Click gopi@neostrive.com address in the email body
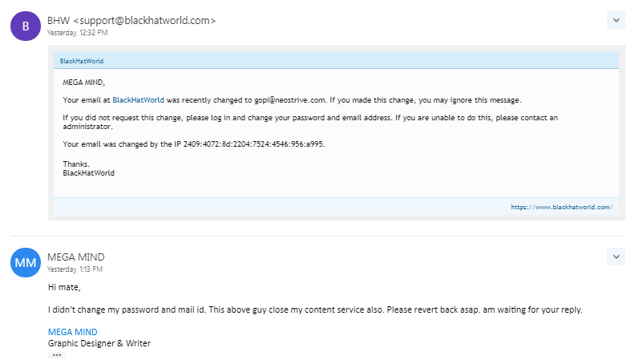Viewport: 631px width, 364px height. click(289, 100)
